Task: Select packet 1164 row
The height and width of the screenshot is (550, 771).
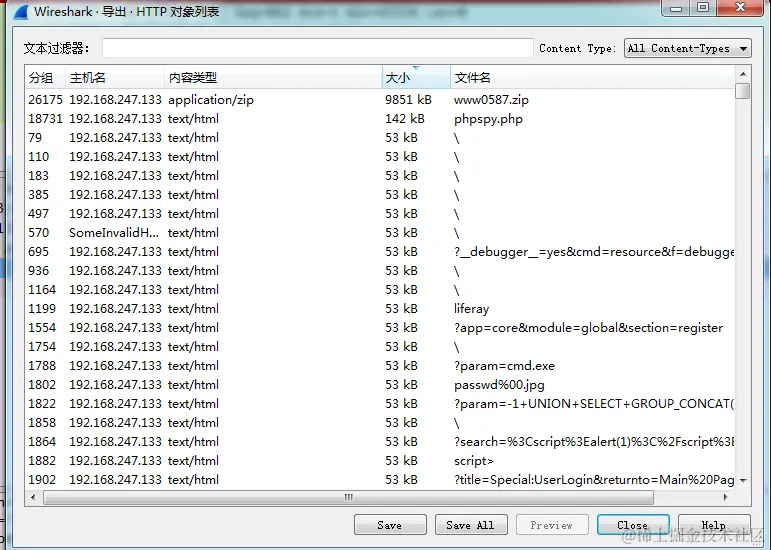Action: click(380, 290)
